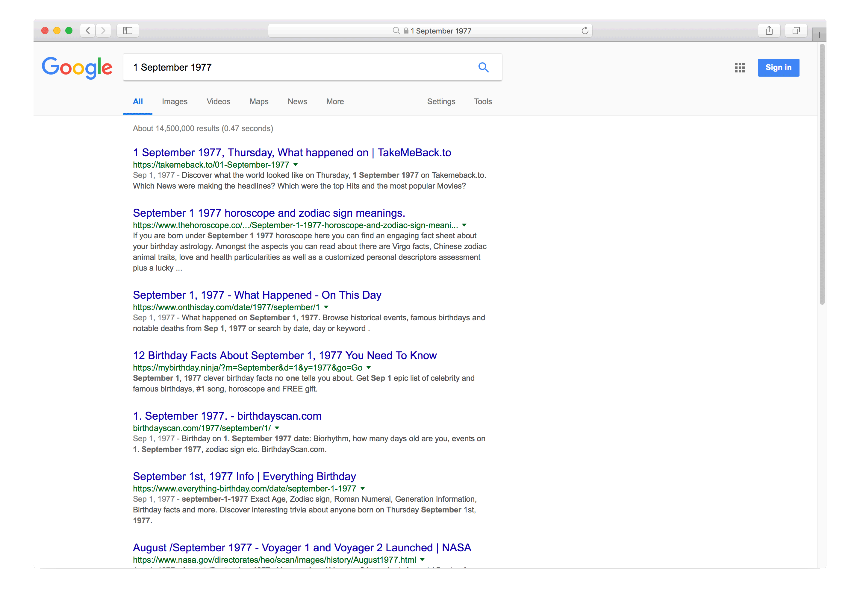Open the birthdayscan.com result title

pos(227,416)
